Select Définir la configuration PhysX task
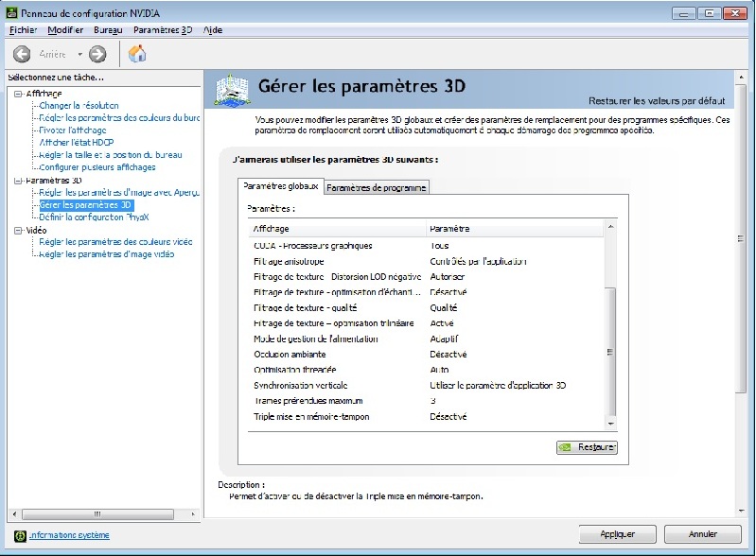756x556 pixels. [x=94, y=217]
